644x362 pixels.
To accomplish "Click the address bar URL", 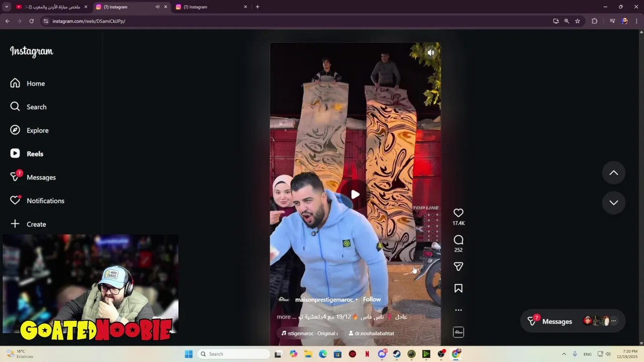I will click(x=89, y=21).
